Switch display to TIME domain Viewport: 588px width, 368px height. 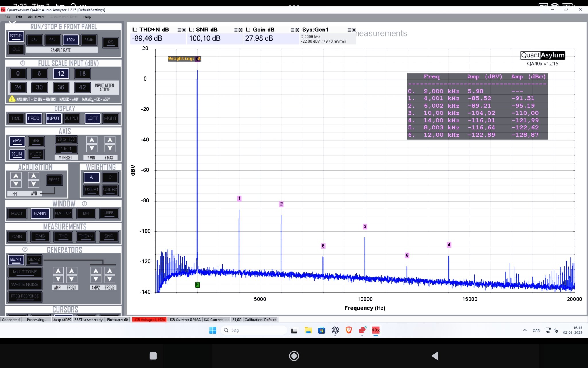click(x=16, y=118)
